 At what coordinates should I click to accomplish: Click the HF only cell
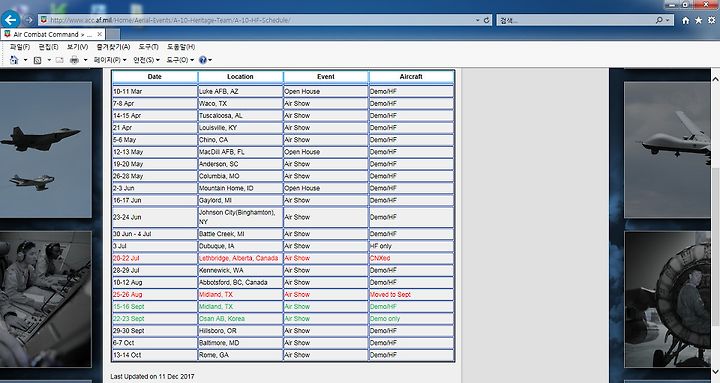point(411,246)
